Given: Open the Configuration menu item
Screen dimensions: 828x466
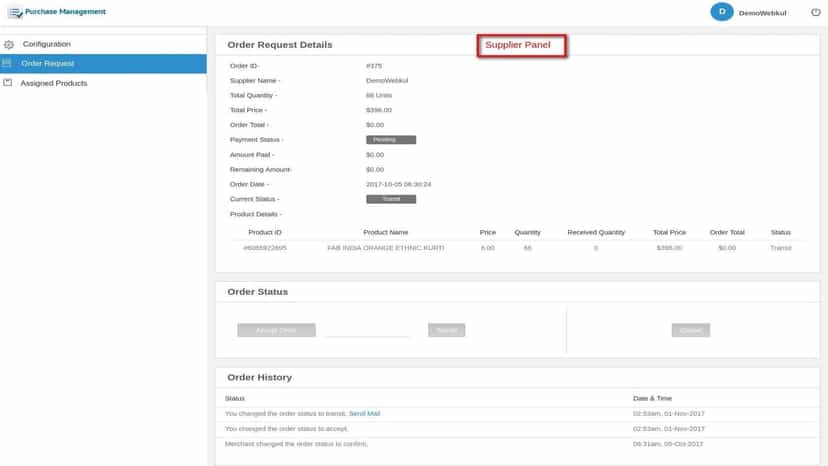Looking at the screenshot, I should coord(46,44).
